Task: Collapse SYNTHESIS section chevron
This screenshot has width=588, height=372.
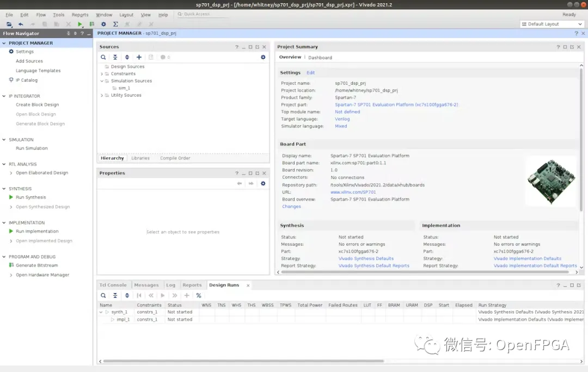Action: point(4,188)
